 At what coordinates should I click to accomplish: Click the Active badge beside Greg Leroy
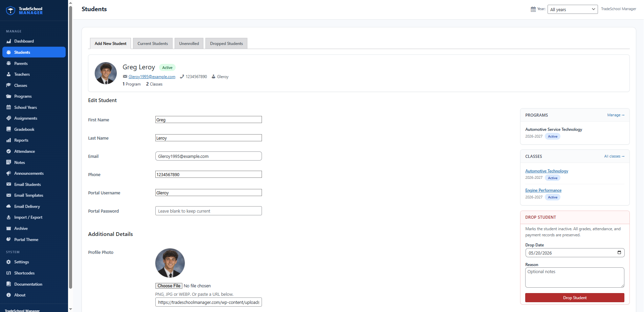point(167,68)
